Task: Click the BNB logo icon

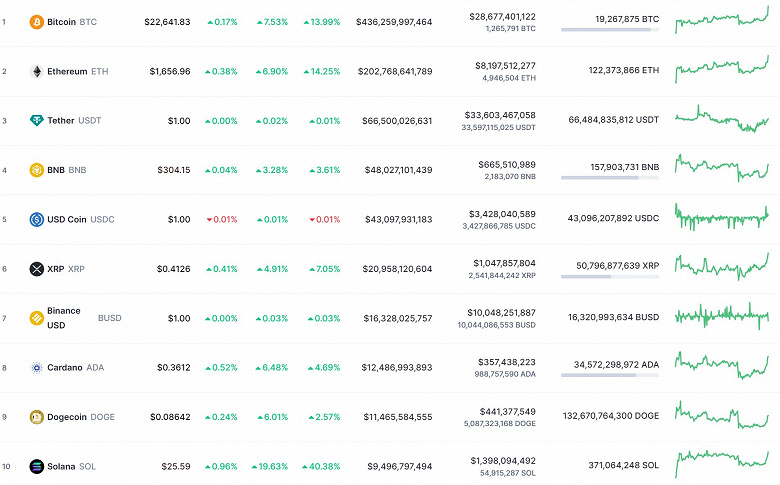Action: click(37, 170)
